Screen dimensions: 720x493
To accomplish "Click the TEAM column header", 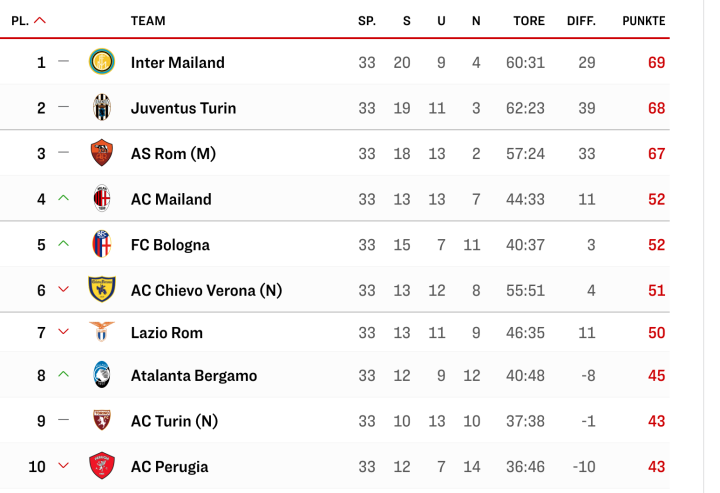I will pos(148,20).
